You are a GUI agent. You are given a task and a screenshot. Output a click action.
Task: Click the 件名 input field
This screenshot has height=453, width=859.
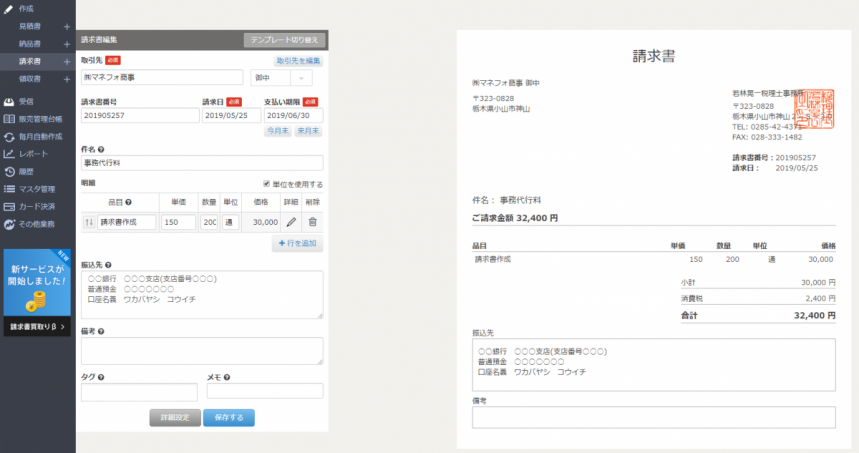[x=202, y=163]
